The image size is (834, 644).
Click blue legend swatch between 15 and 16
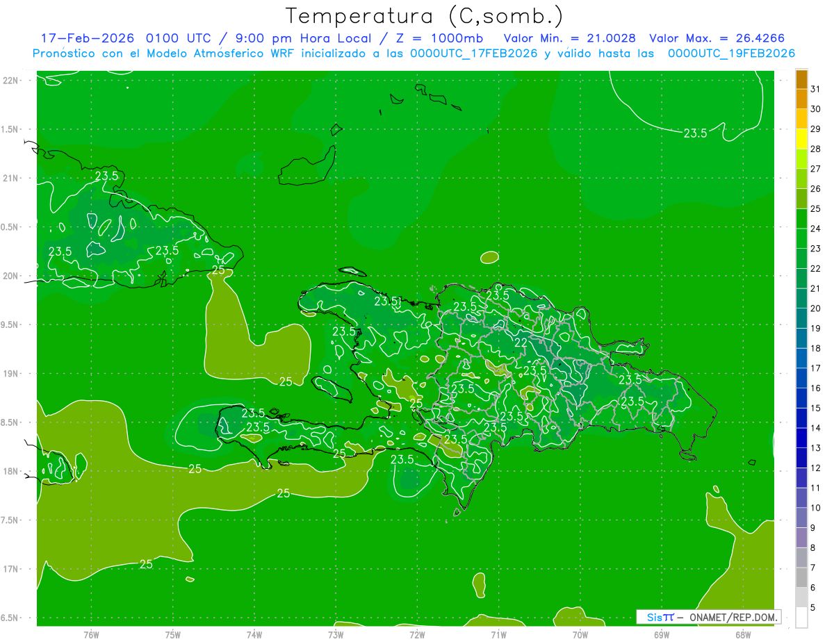click(x=801, y=398)
